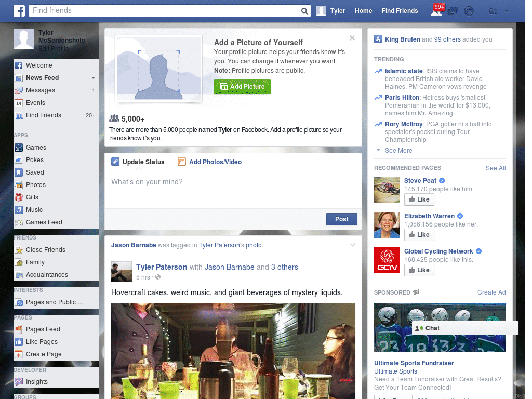This screenshot has width=532, height=399.
Task: Click Tyler Paterson's post avatar thumbnail
Action: pos(122,272)
